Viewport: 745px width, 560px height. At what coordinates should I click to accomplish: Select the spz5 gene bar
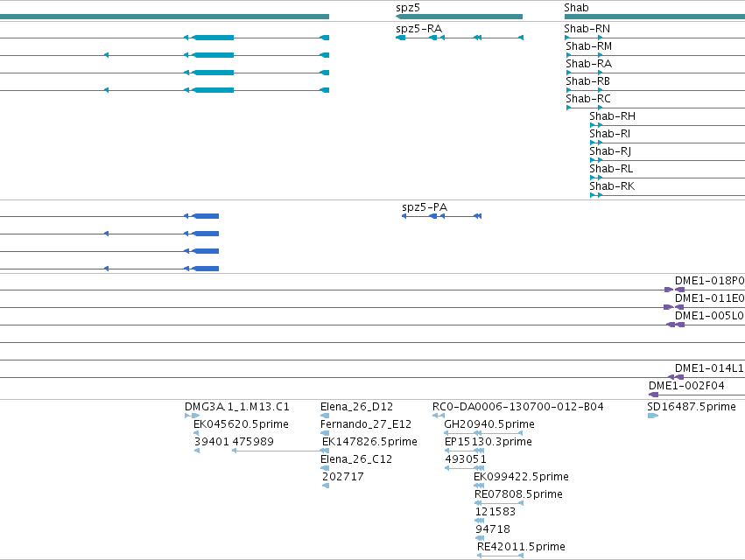(459, 17)
